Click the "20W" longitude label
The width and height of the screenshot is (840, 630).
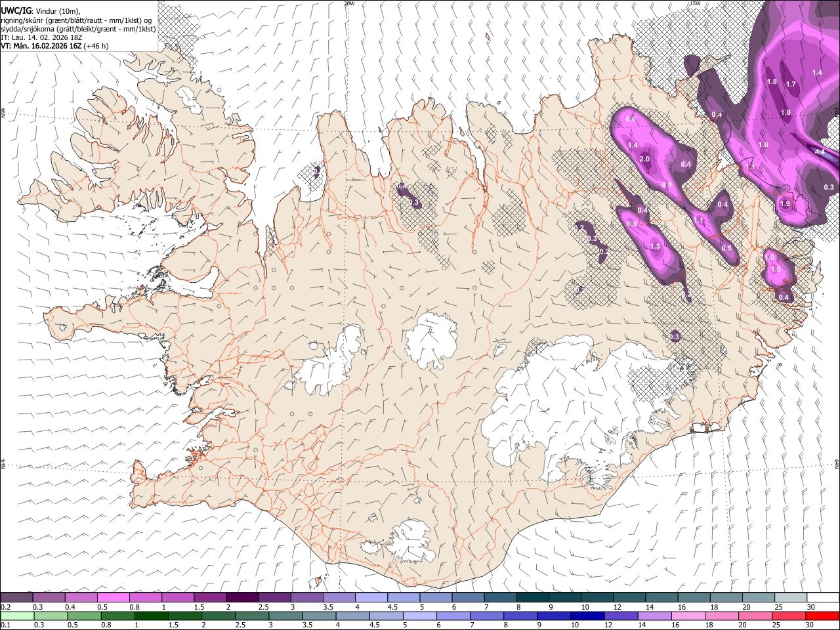[349, 3]
